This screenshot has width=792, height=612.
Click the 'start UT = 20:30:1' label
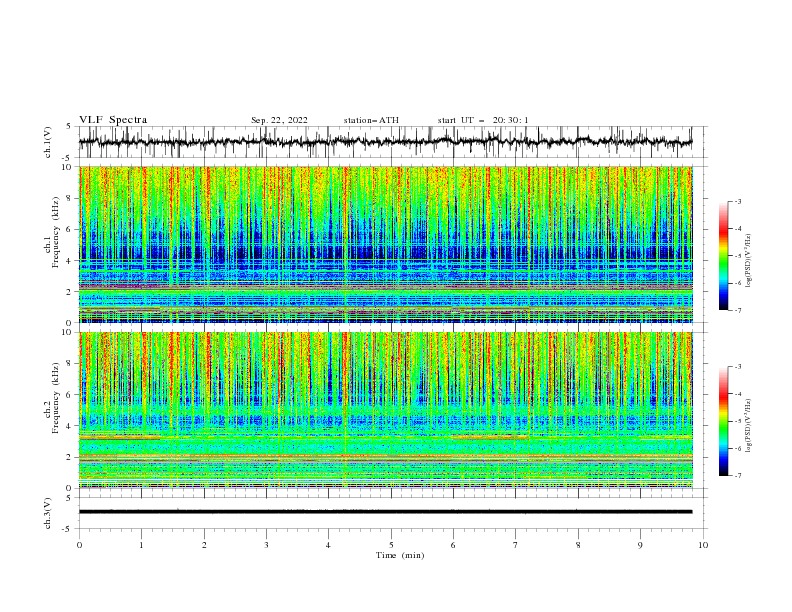pyautogui.click(x=483, y=120)
